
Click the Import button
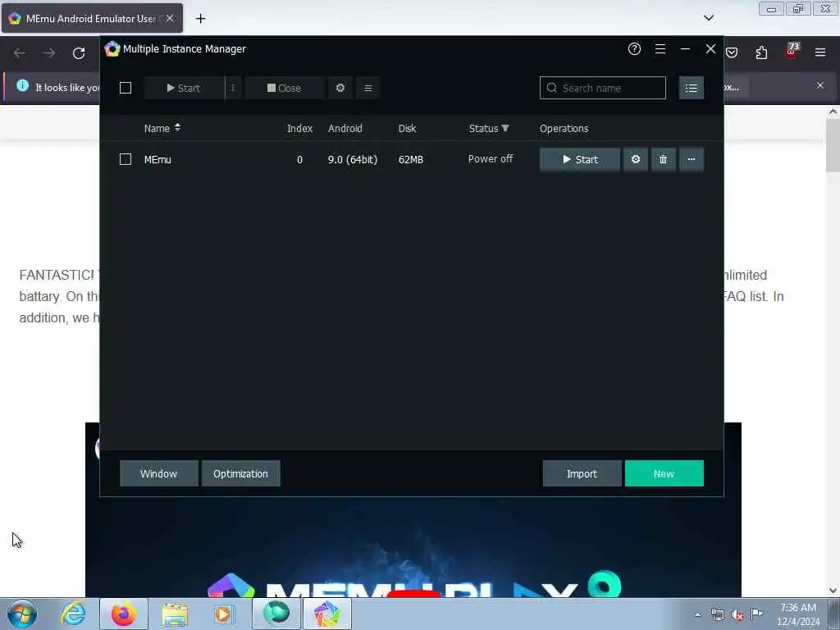coord(582,473)
